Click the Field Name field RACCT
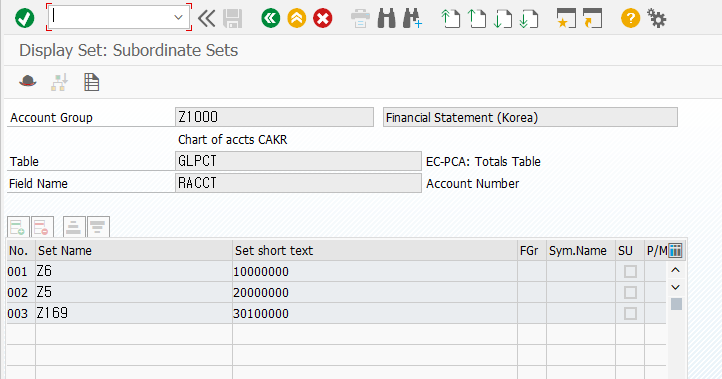The image size is (722, 379). (x=298, y=183)
